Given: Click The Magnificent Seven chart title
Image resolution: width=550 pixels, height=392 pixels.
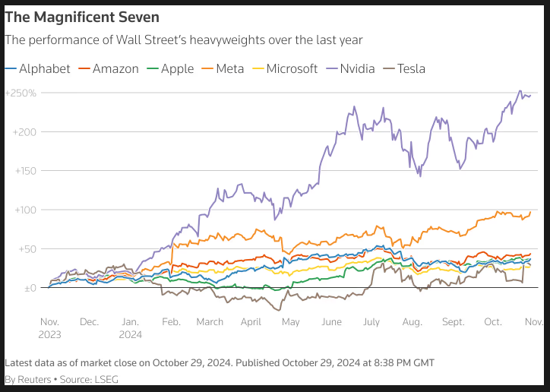Looking at the screenshot, I should click(82, 17).
